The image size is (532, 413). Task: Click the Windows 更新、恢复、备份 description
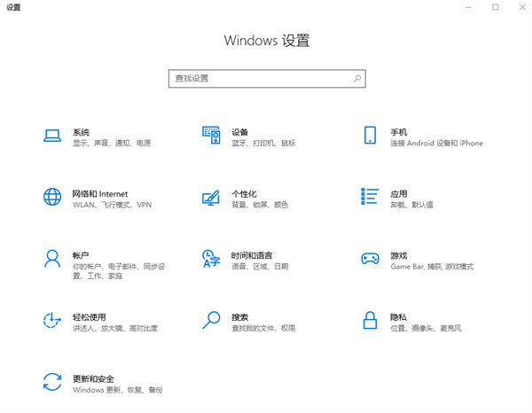point(118,390)
